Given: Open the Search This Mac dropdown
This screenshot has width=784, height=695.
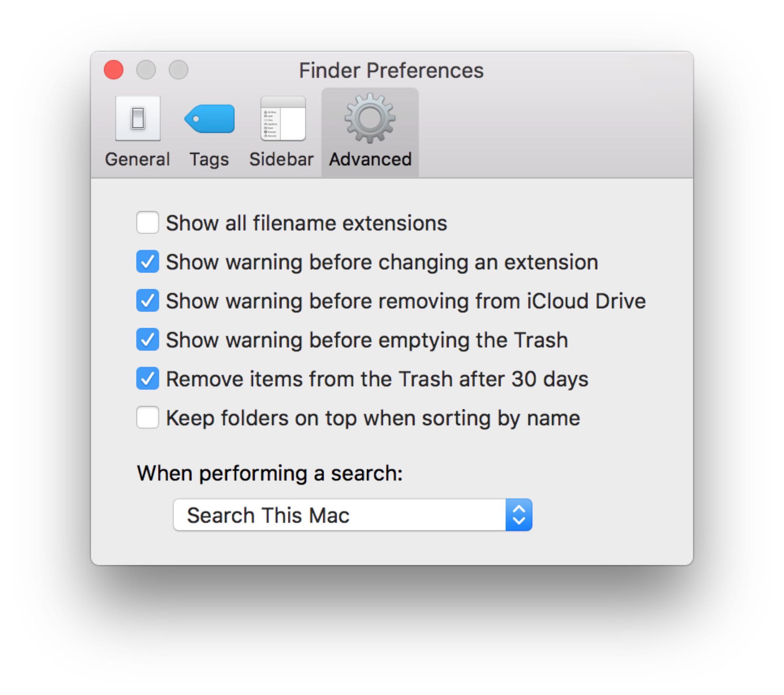Looking at the screenshot, I should pyautogui.click(x=339, y=515).
